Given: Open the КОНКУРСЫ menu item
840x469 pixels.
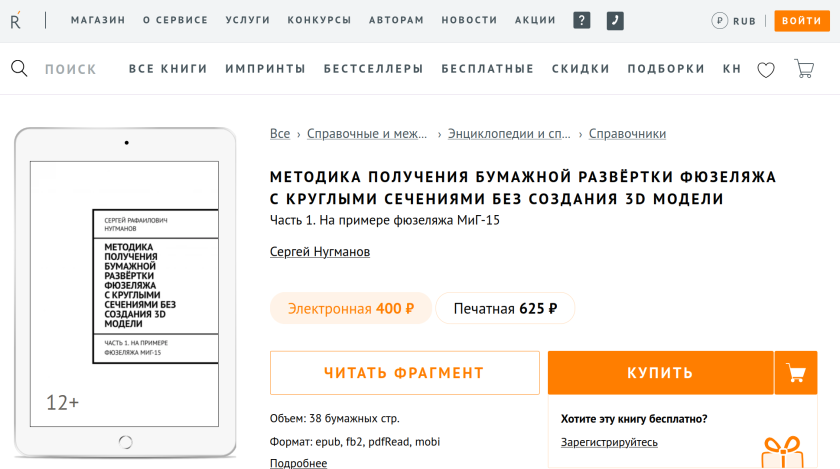Looking at the screenshot, I should 319,20.
